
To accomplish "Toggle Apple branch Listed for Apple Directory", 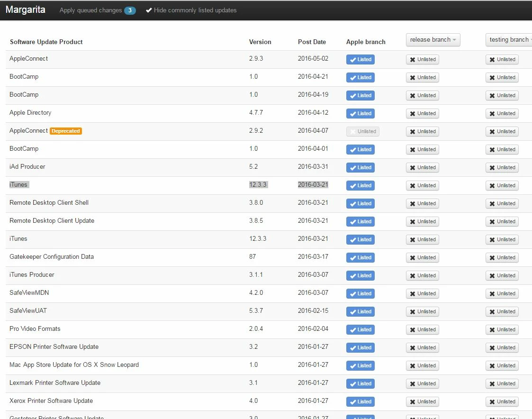I will (361, 113).
